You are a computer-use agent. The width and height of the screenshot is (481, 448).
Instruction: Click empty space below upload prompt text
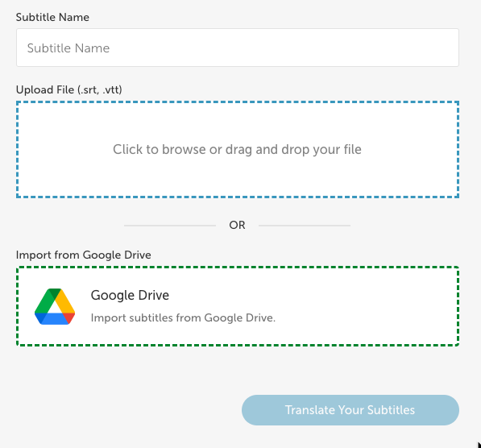[238, 176]
